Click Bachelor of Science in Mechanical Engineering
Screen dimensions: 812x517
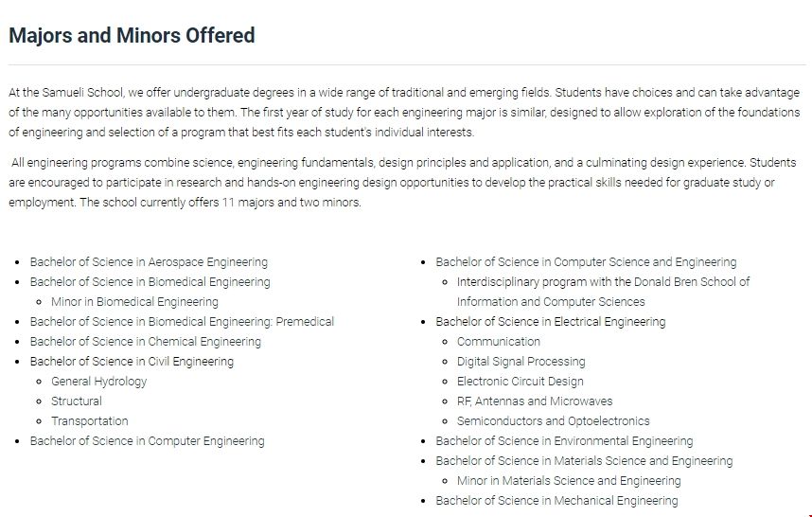click(556, 501)
